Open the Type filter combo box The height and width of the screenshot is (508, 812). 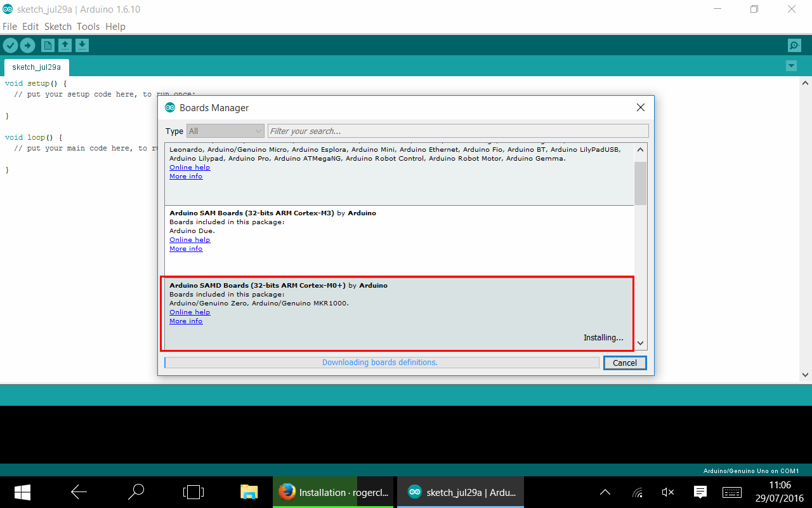[225, 131]
